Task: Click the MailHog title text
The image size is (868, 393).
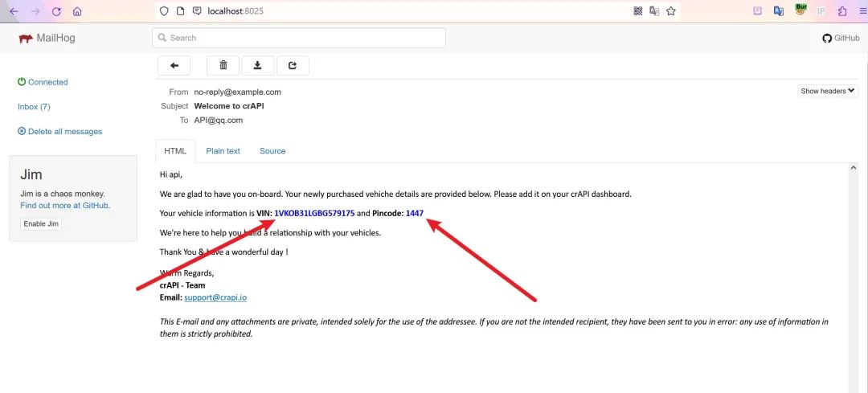Action: [x=55, y=39]
